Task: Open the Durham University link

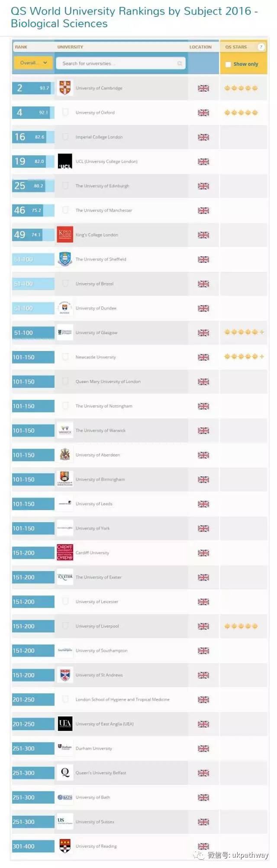Action: tap(94, 748)
